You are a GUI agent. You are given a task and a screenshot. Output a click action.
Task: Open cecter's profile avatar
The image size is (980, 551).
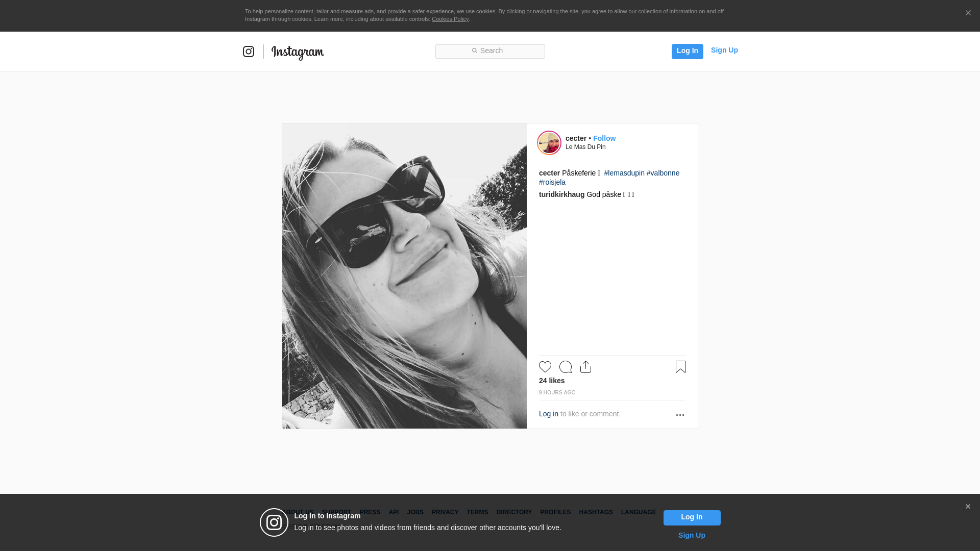[x=549, y=143]
